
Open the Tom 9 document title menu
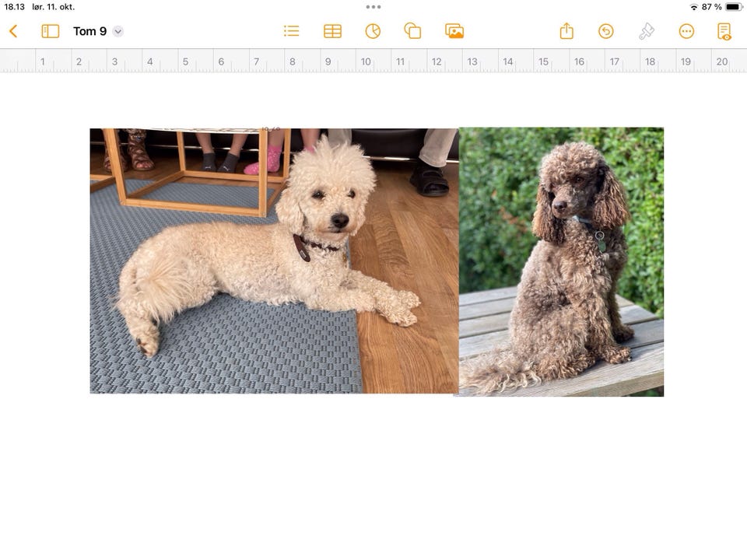(118, 31)
